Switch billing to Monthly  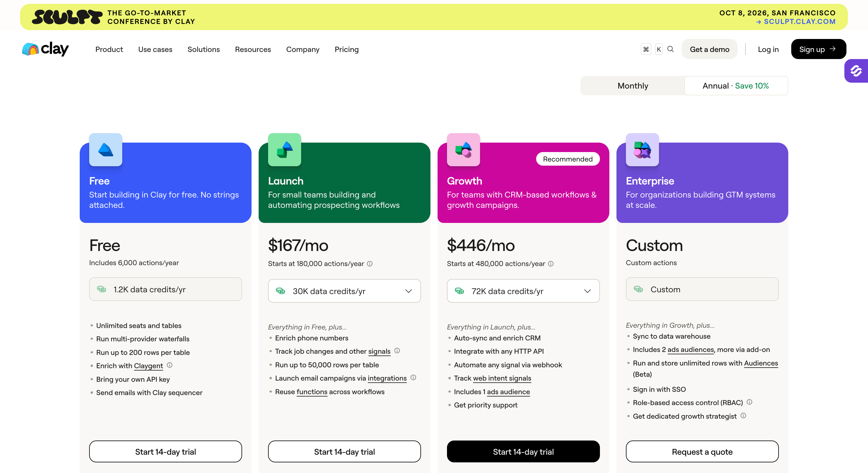click(x=632, y=86)
